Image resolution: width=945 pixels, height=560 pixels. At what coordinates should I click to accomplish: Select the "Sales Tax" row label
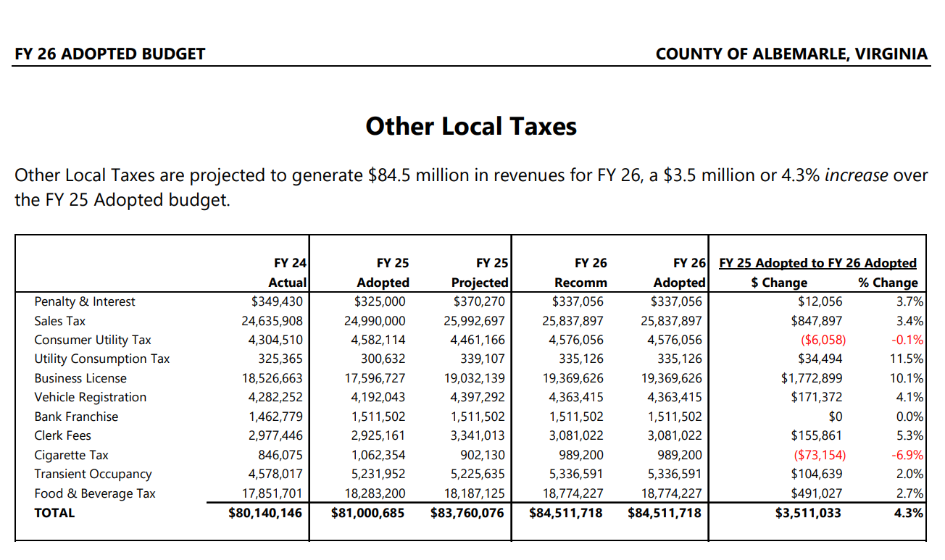[x=60, y=321]
